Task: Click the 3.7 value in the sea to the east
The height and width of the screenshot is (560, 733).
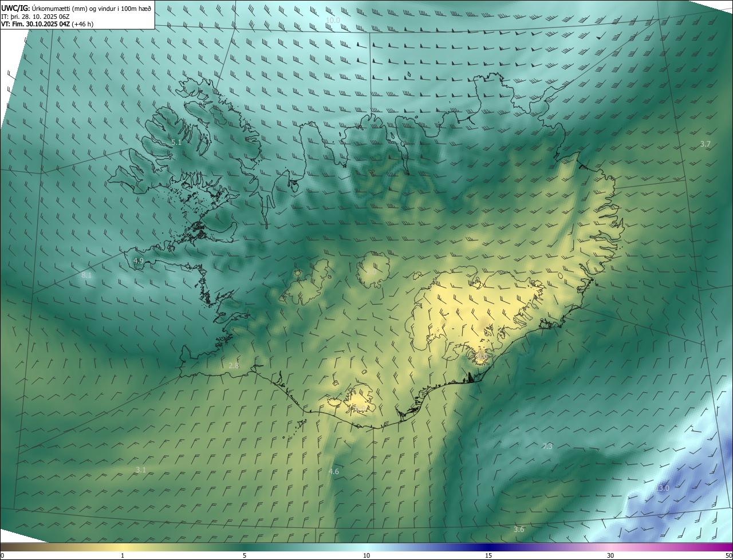Action: [705, 144]
